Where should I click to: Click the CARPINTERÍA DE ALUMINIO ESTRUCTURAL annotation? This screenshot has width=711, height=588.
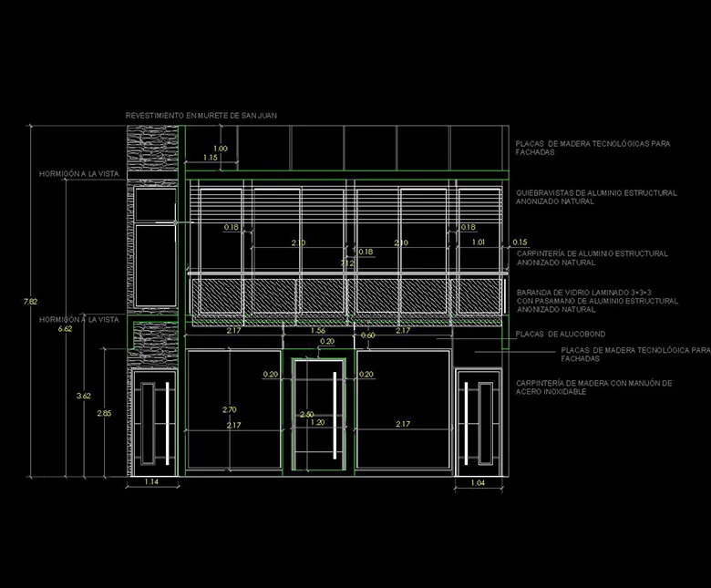[x=592, y=257]
